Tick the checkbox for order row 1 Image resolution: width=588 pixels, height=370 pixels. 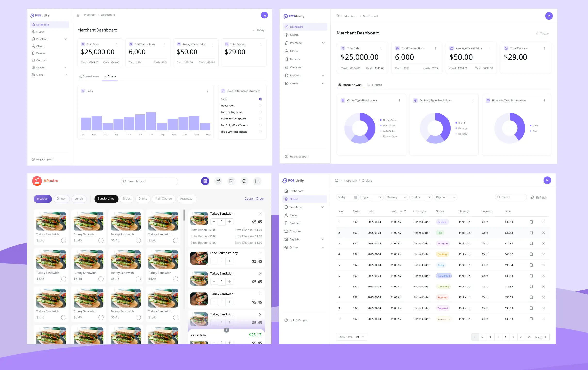pos(531,222)
